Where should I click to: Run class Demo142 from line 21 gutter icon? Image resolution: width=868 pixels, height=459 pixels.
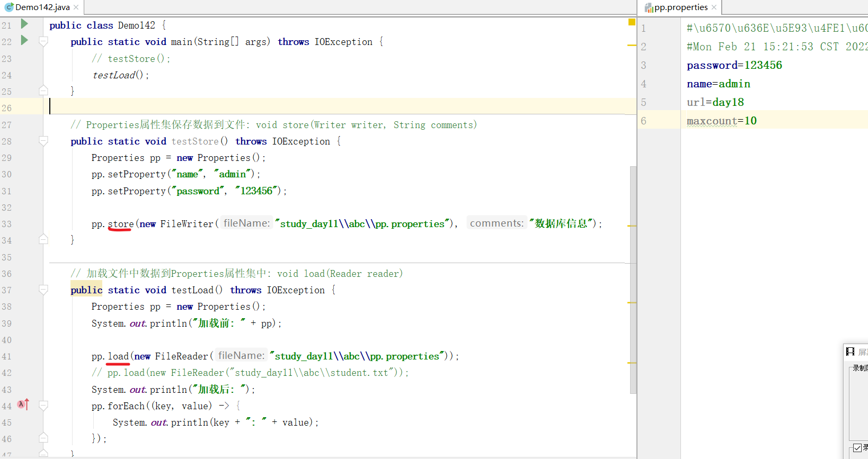pyautogui.click(x=24, y=24)
